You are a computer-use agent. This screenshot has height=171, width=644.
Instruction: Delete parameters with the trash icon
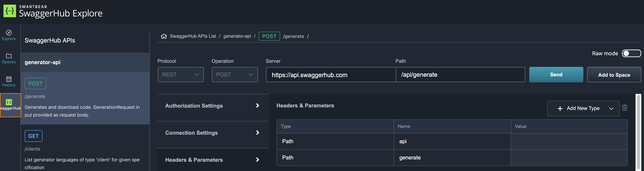[x=624, y=107]
